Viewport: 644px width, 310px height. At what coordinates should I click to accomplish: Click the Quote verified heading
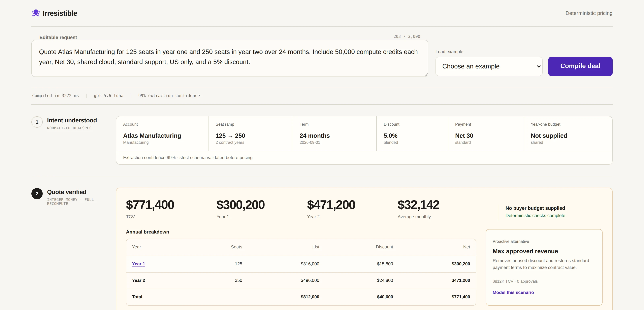66,192
